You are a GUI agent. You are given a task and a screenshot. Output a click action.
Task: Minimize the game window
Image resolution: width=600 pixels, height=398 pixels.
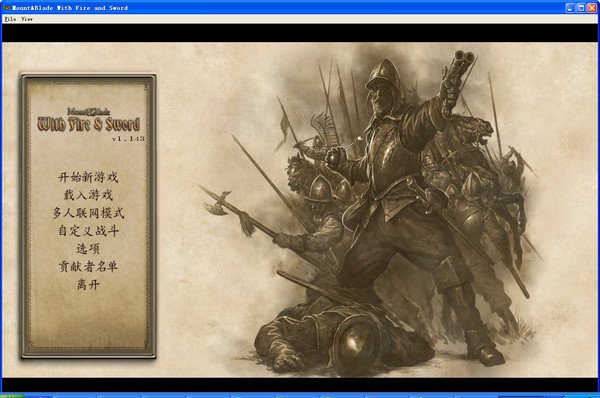[x=570, y=8]
